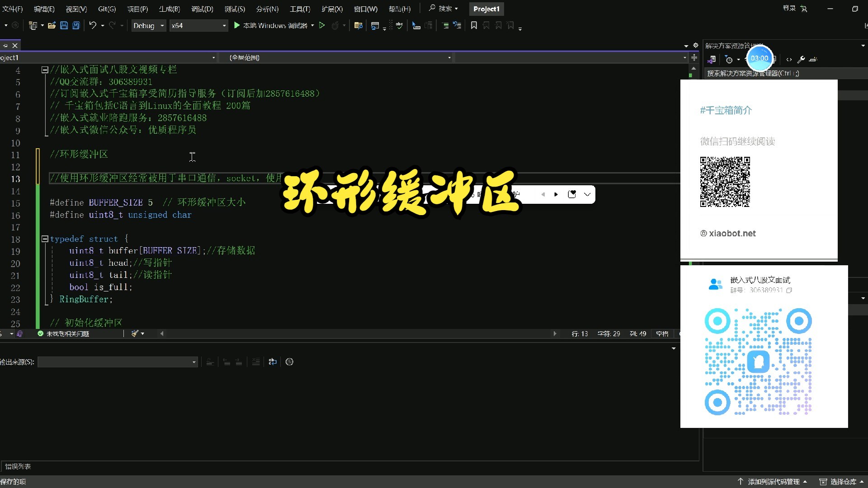Close the active document tab
868x488 pixels.
click(15, 46)
